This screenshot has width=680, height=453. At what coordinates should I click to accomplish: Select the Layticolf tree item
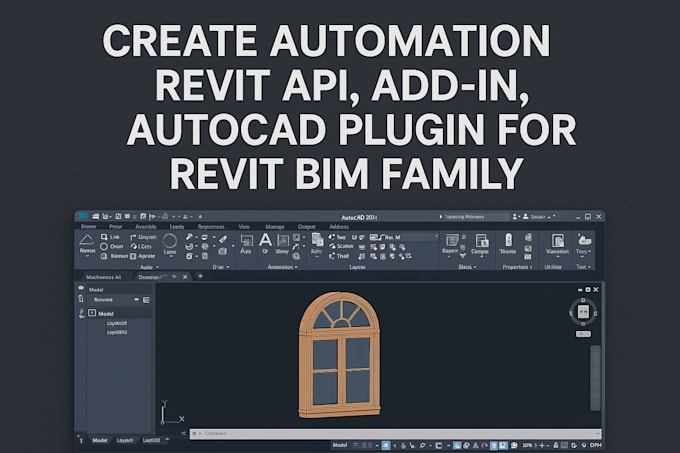click(117, 323)
